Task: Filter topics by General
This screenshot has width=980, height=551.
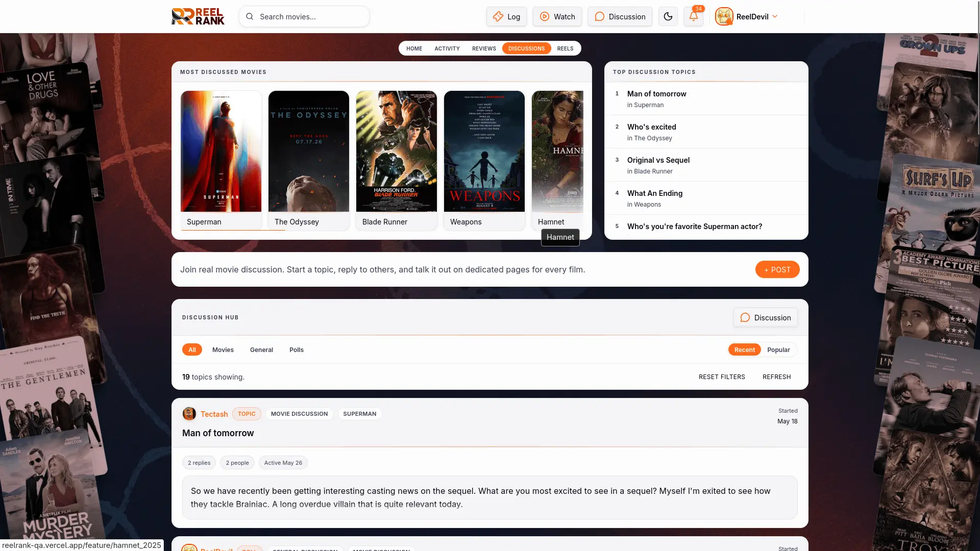Action: [261, 349]
